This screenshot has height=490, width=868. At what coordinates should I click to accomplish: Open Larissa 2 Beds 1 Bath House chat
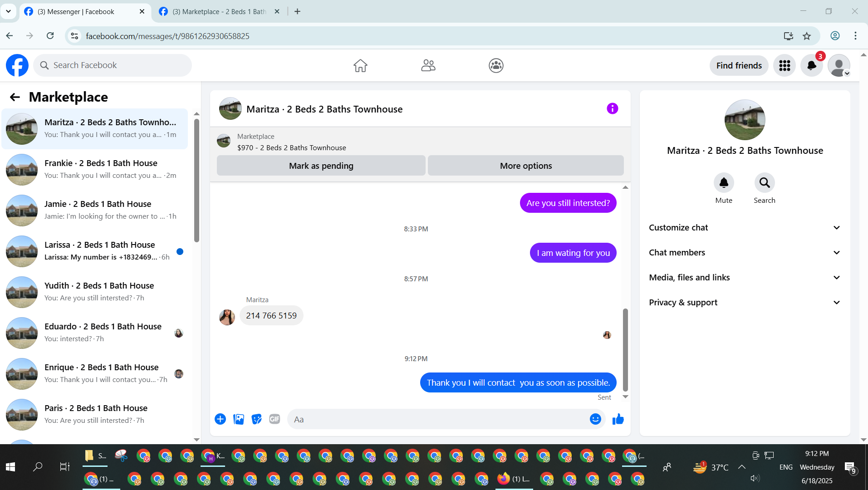[94, 251]
